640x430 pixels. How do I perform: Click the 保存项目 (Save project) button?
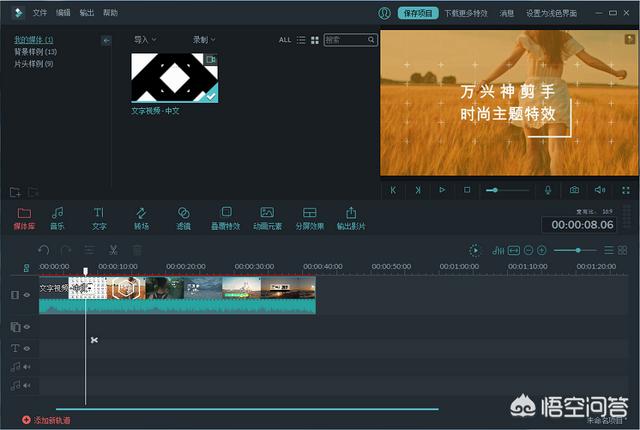coord(417,13)
